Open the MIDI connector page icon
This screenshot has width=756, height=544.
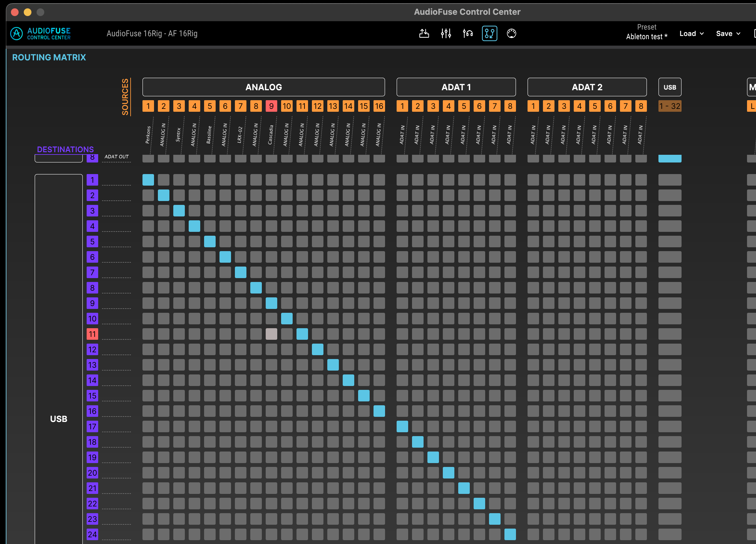[x=511, y=33]
